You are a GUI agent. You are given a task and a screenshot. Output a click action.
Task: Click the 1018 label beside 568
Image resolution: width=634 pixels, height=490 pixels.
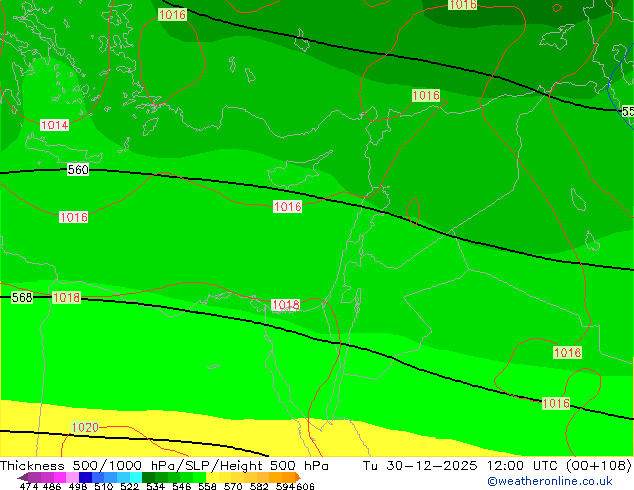click(66, 297)
